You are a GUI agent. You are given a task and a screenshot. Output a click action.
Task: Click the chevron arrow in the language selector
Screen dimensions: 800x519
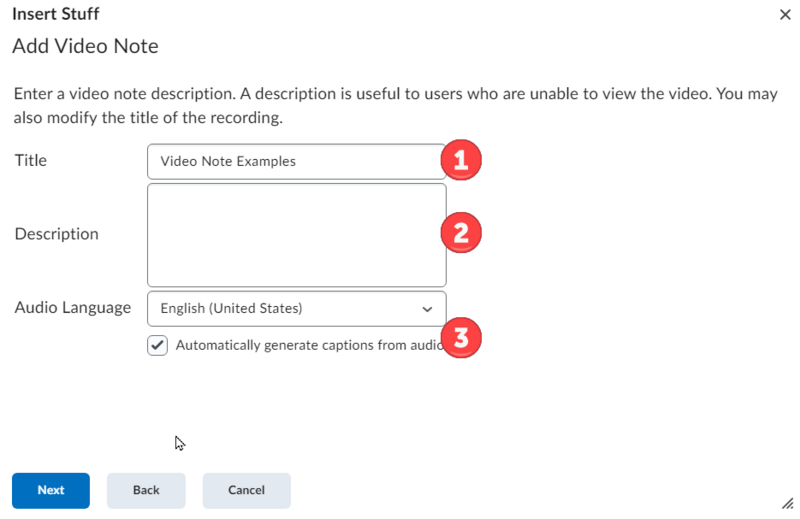pos(427,309)
